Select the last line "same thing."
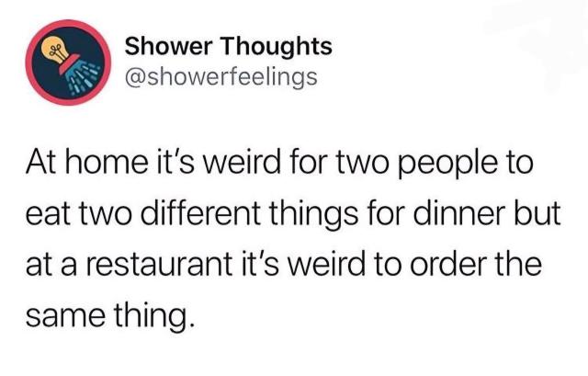Image resolution: width=588 pixels, height=376 pixels. [110, 316]
